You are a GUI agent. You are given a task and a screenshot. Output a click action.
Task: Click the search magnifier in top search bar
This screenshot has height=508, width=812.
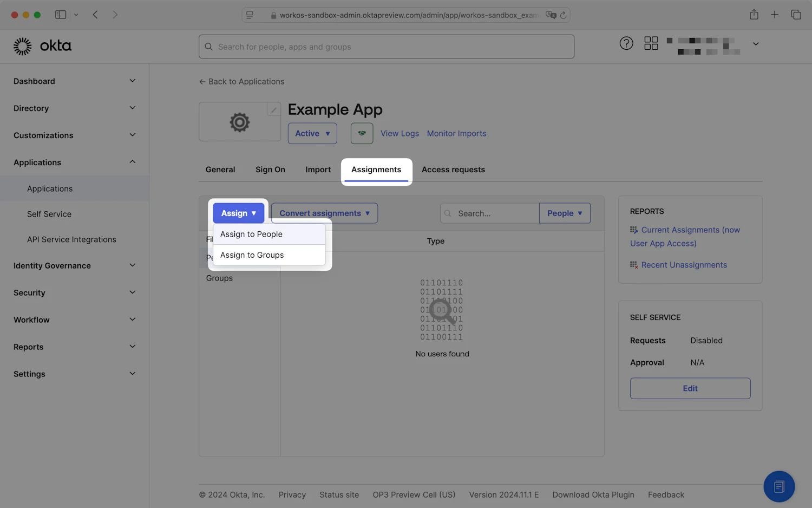click(x=208, y=47)
